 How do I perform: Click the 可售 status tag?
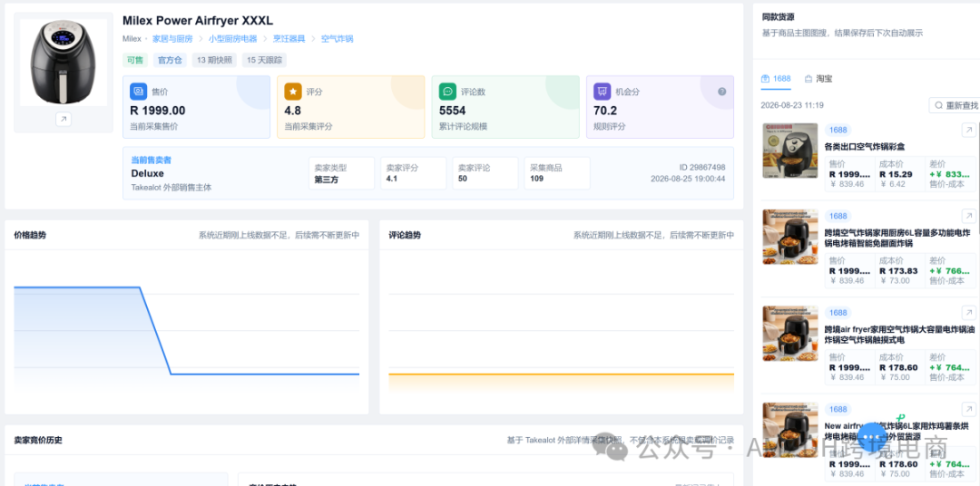[135, 61]
